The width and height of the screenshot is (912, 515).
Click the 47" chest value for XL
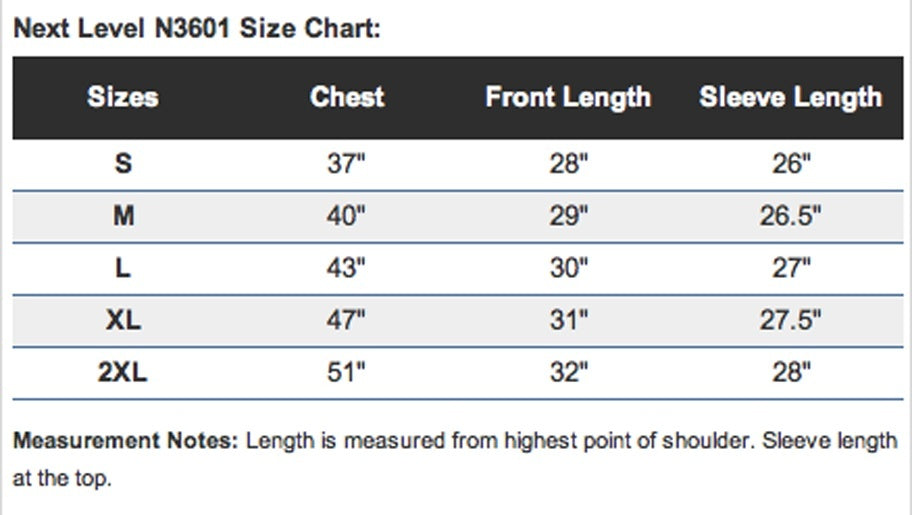click(346, 320)
